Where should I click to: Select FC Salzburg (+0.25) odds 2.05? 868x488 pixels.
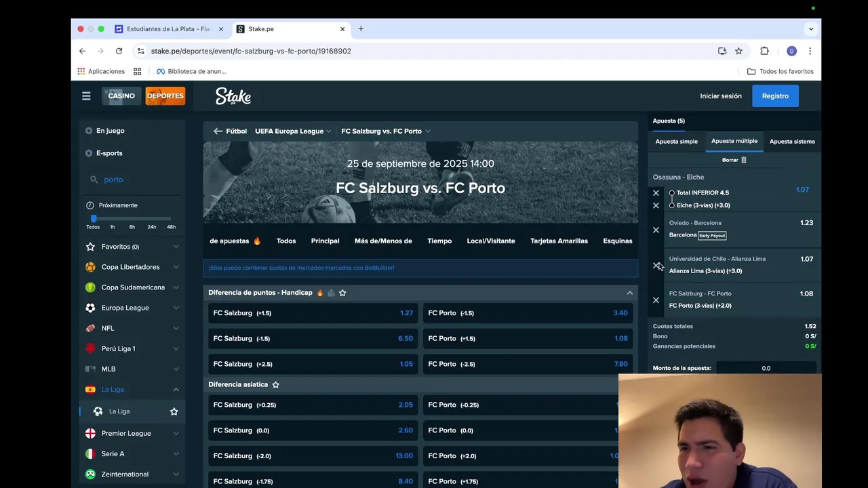313,405
